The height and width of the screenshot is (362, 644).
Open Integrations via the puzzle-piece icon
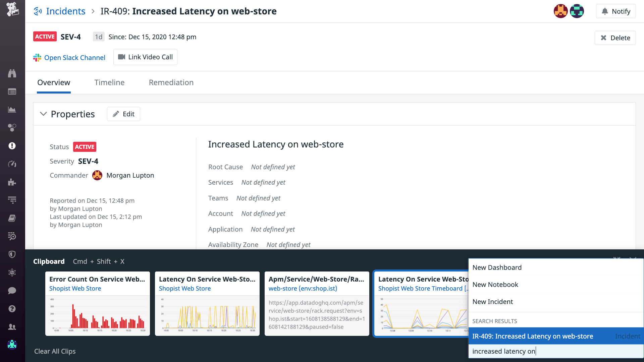coord(12,182)
